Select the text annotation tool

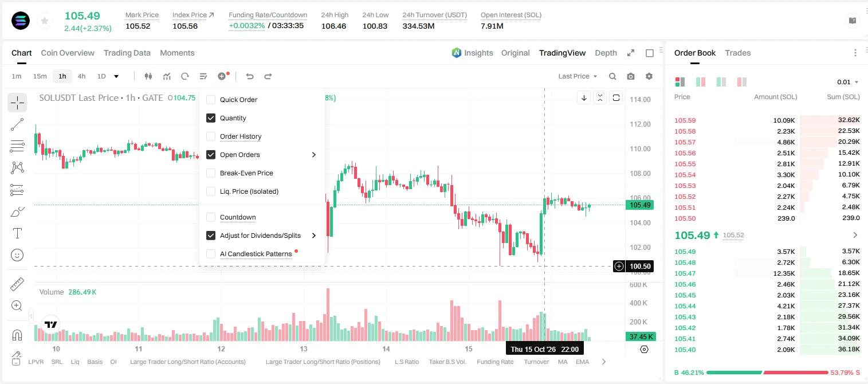[x=17, y=233]
